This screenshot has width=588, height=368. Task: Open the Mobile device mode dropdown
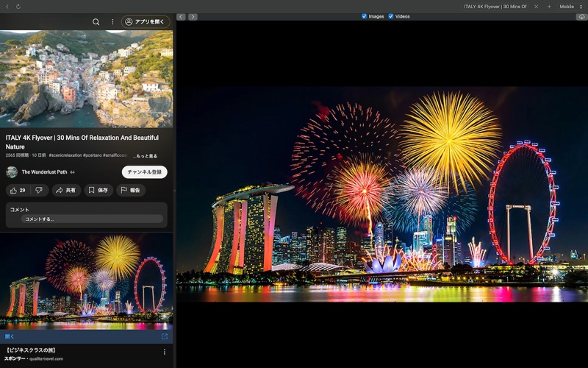click(x=571, y=7)
